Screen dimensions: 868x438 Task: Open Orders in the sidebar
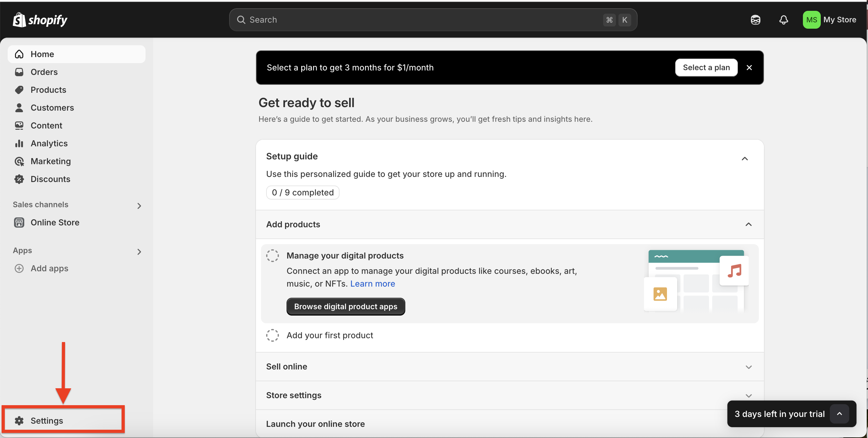(44, 72)
